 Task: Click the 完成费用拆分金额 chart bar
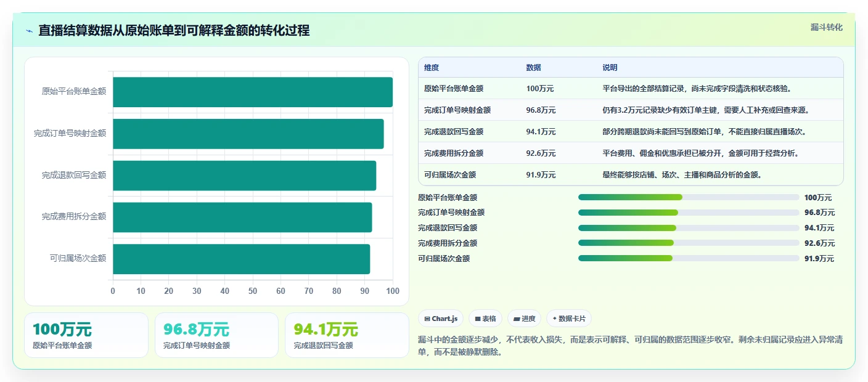(242, 217)
